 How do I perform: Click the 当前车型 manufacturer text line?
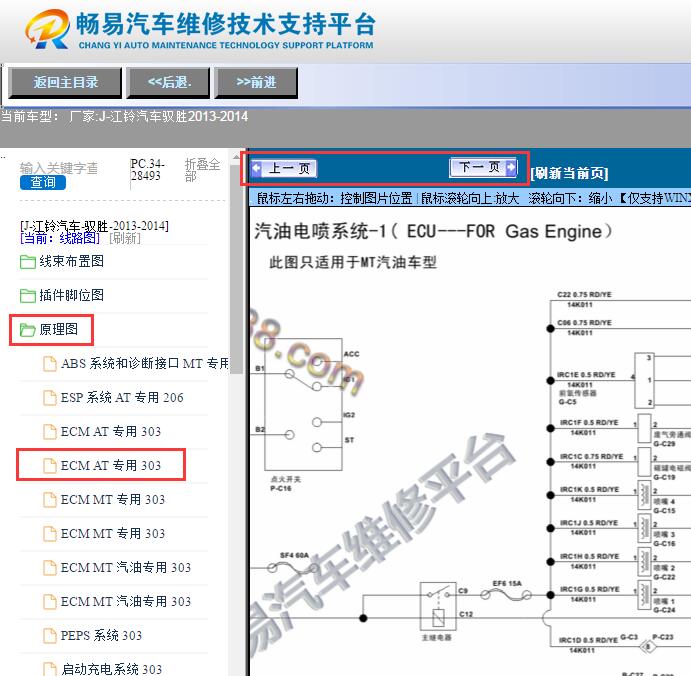pos(124,117)
